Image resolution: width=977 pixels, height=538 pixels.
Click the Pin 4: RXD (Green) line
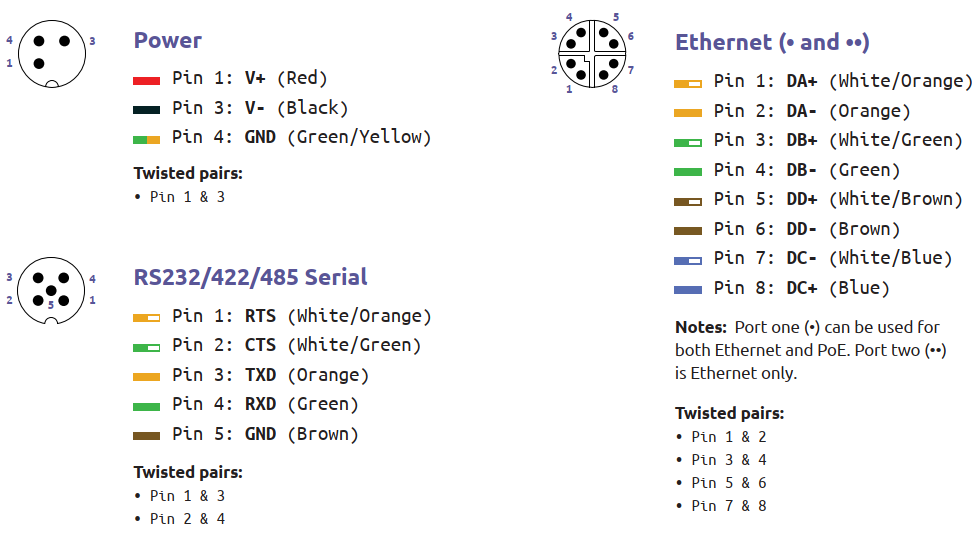point(265,405)
